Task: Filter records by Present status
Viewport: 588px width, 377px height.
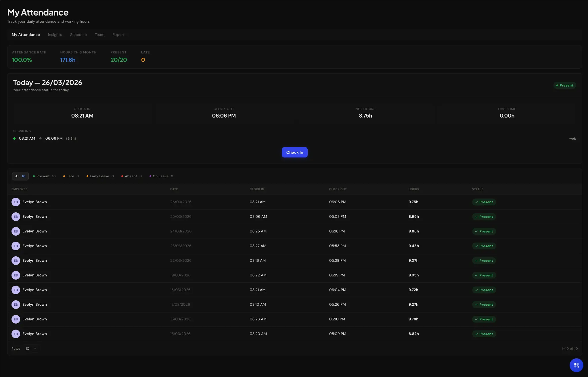Action: [44, 176]
